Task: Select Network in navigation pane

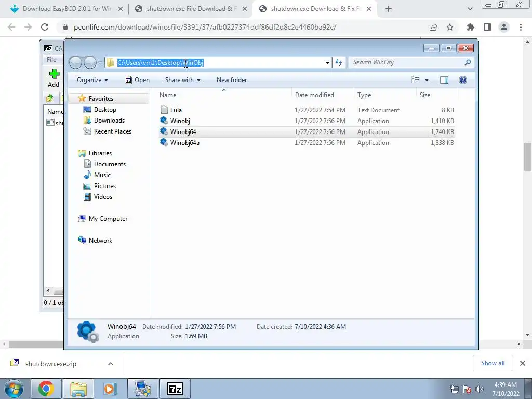Action: (100, 240)
